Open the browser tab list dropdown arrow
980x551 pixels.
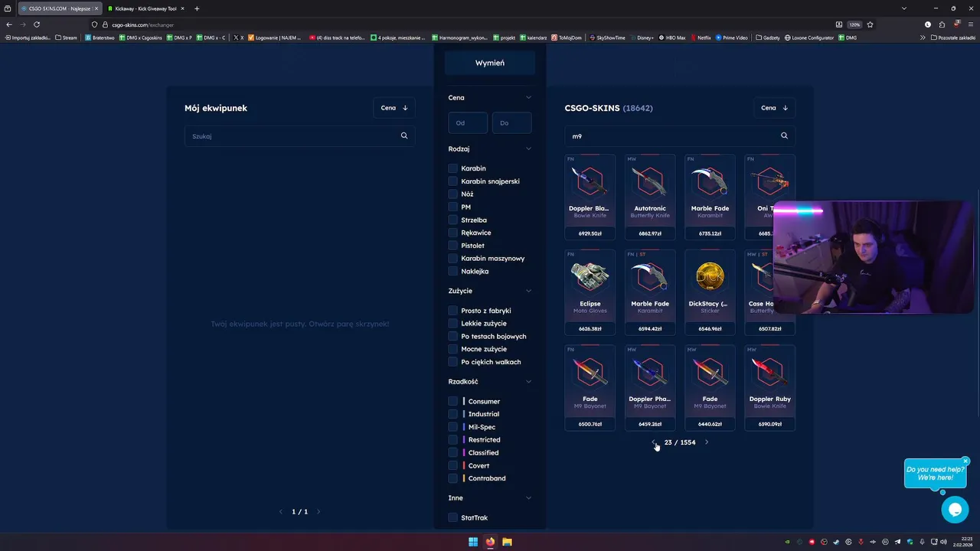click(903, 8)
